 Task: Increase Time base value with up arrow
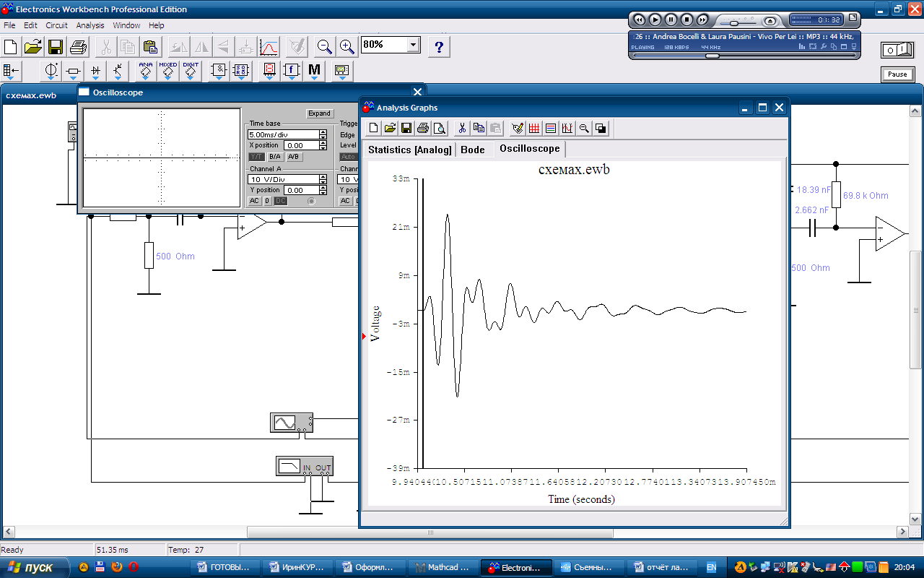click(323, 132)
